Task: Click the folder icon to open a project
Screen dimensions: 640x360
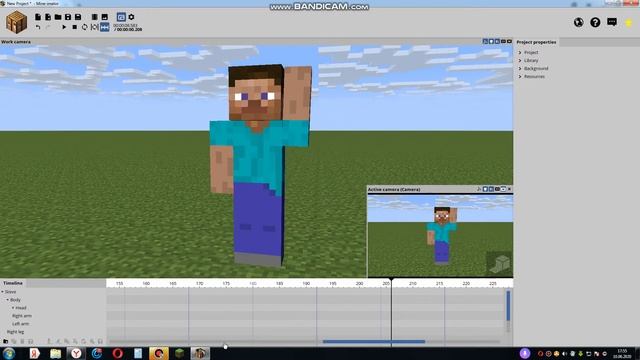Action: [x=58, y=17]
